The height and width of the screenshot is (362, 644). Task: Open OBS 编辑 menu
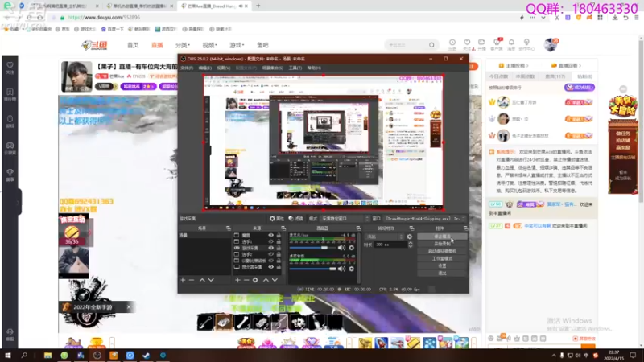point(205,68)
